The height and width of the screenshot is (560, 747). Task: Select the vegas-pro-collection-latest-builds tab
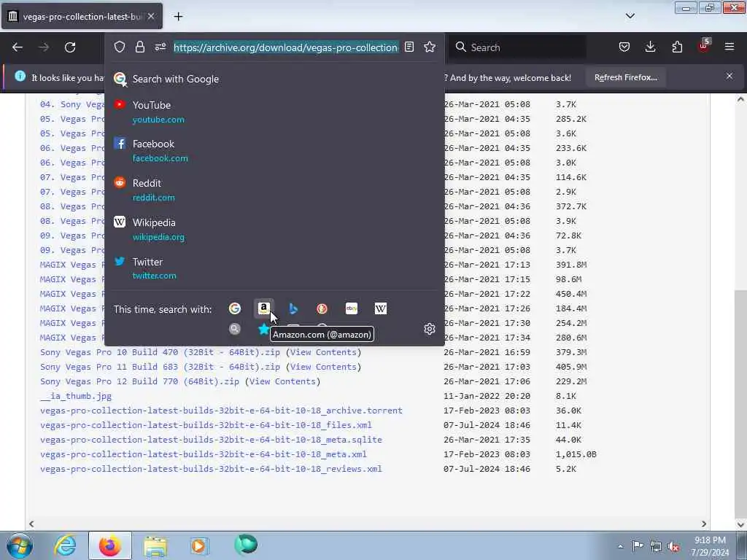tap(82, 16)
